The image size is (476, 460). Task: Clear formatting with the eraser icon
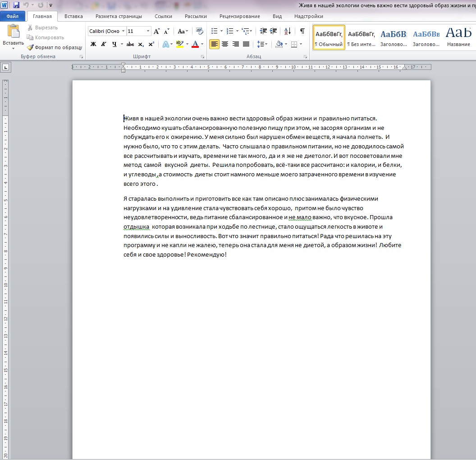(x=199, y=31)
